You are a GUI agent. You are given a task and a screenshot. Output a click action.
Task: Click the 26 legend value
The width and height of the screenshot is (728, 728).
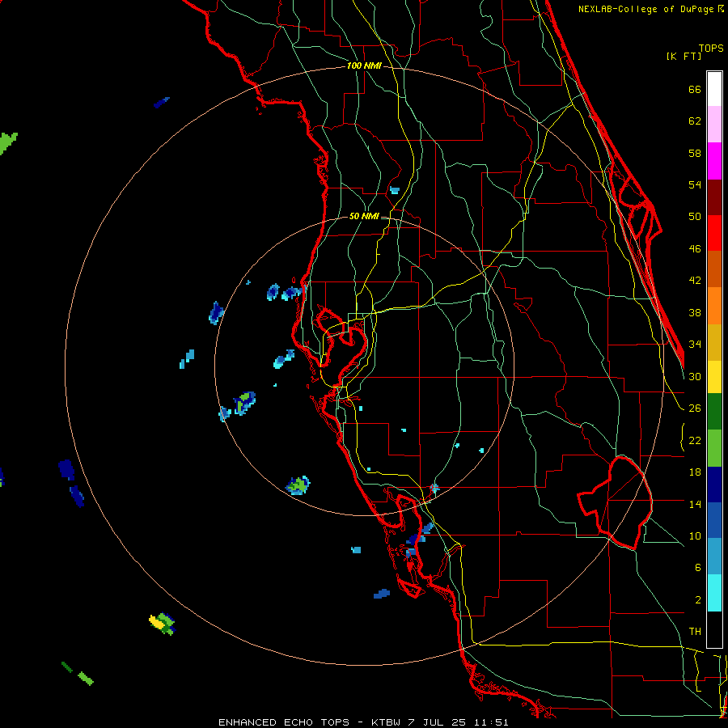[695, 408]
